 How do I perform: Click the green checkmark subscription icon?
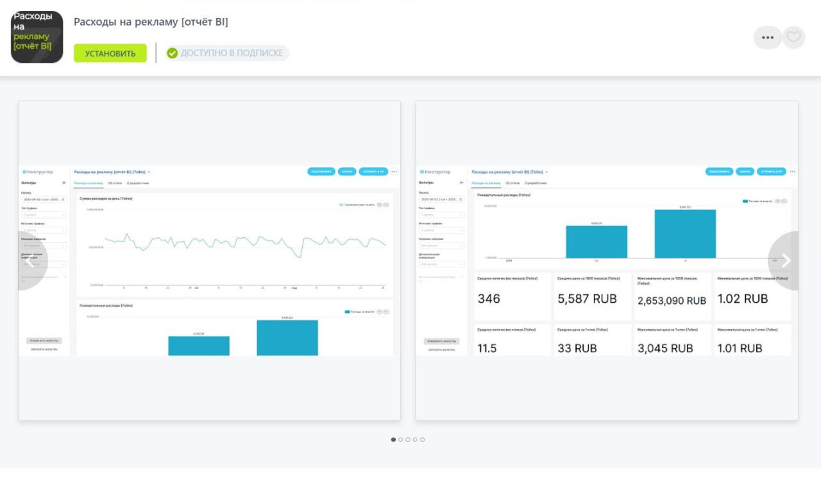[172, 53]
